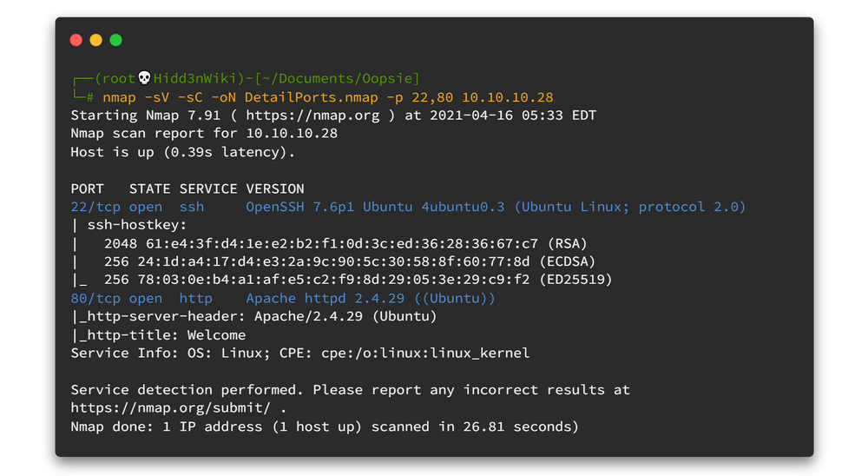Click the http-server-header Apache/2.4.29 line
868x476 pixels.
253,316
